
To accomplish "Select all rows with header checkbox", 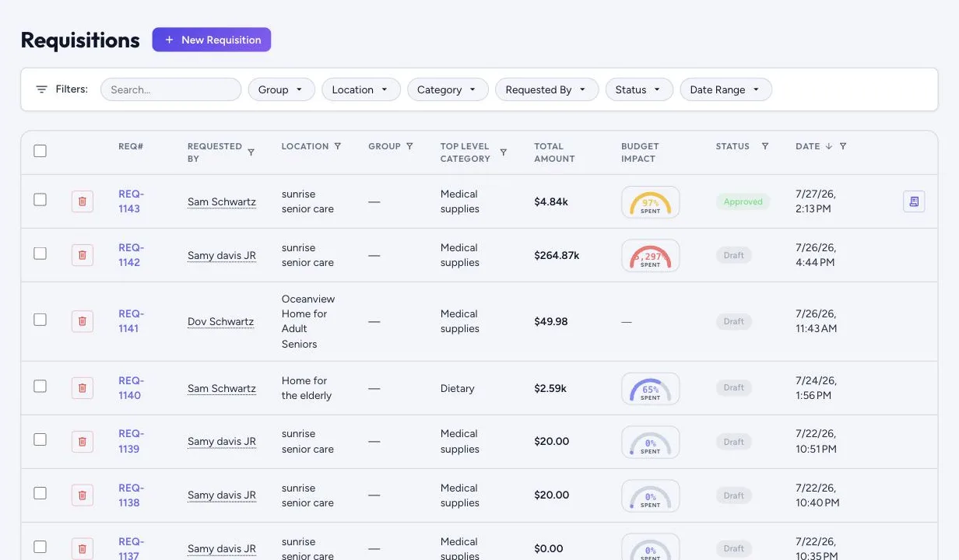I will [40, 151].
